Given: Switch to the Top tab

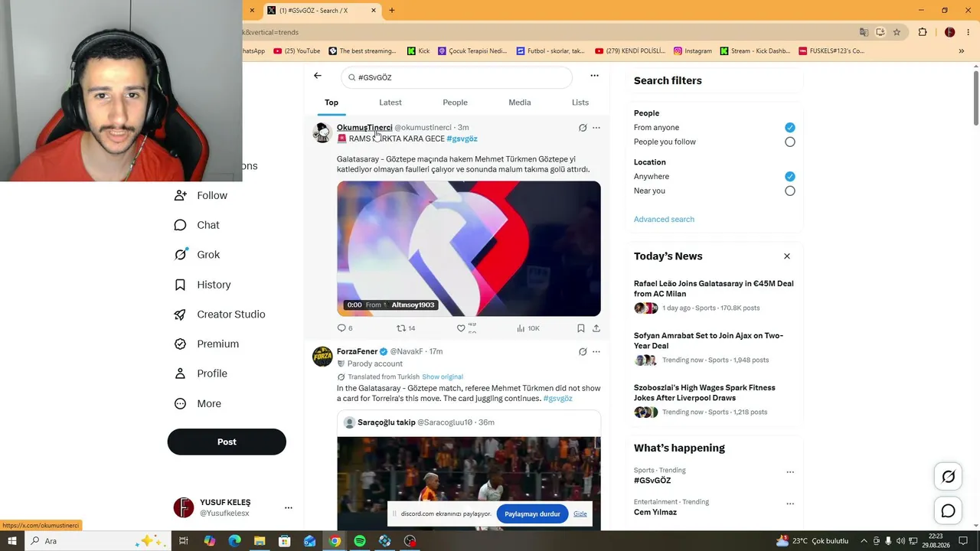Looking at the screenshot, I should 332,103.
